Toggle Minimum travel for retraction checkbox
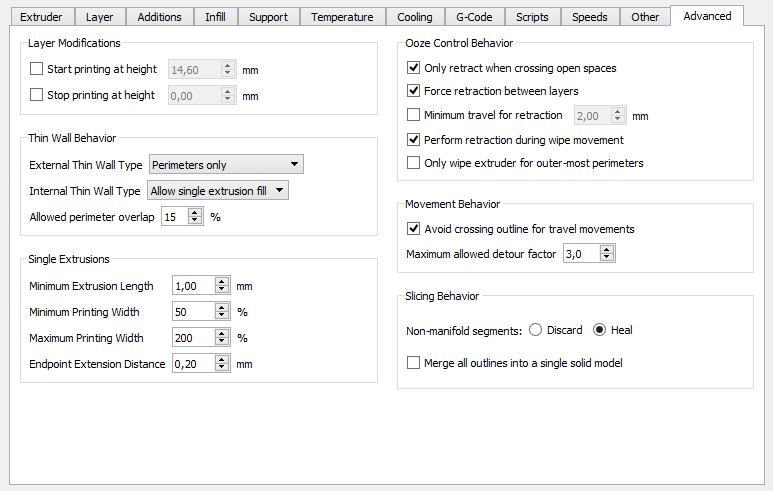This screenshot has width=773, height=491. [414, 116]
